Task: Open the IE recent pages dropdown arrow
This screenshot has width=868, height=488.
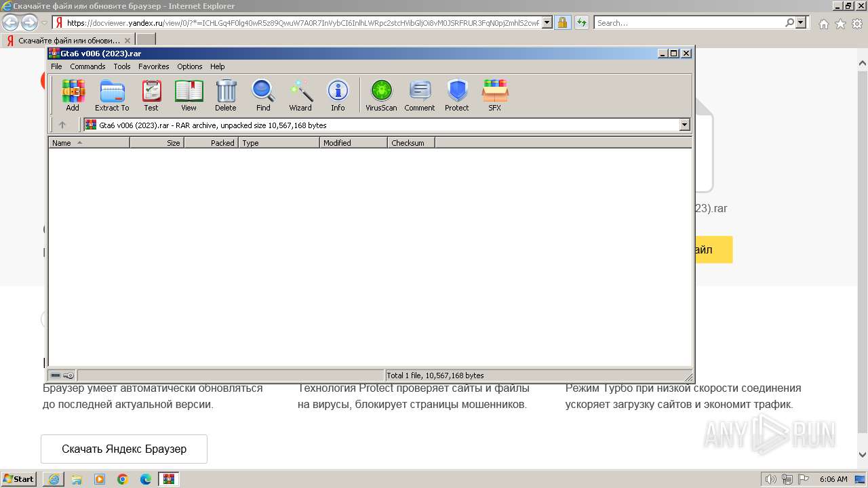Action: pos(44,23)
